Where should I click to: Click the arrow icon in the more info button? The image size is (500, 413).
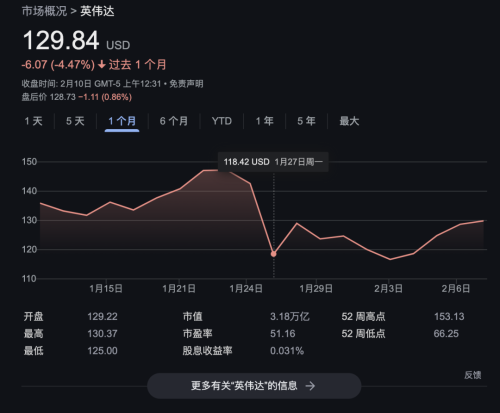(x=310, y=386)
